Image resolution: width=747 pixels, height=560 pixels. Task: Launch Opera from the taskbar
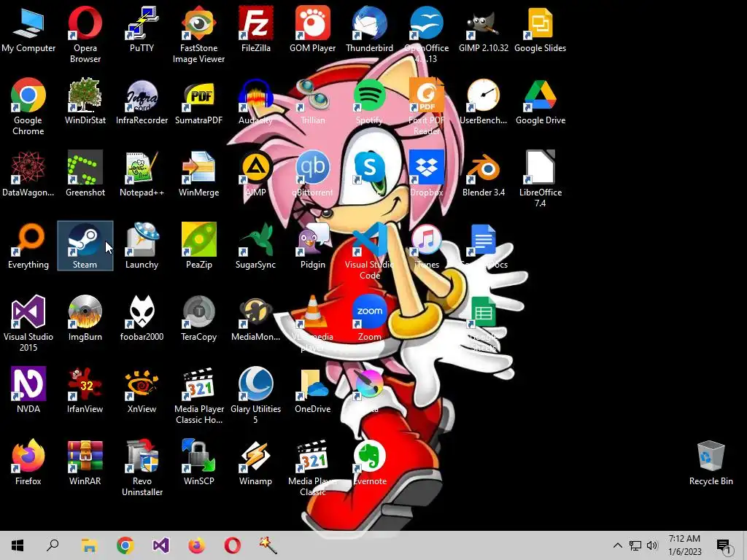tap(233, 545)
